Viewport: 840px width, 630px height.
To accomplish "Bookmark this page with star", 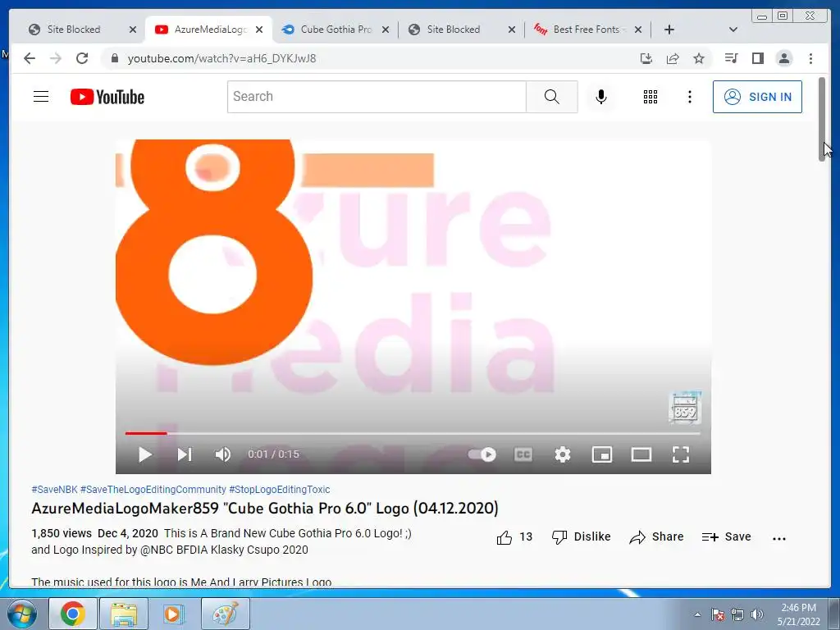I will pyautogui.click(x=699, y=58).
